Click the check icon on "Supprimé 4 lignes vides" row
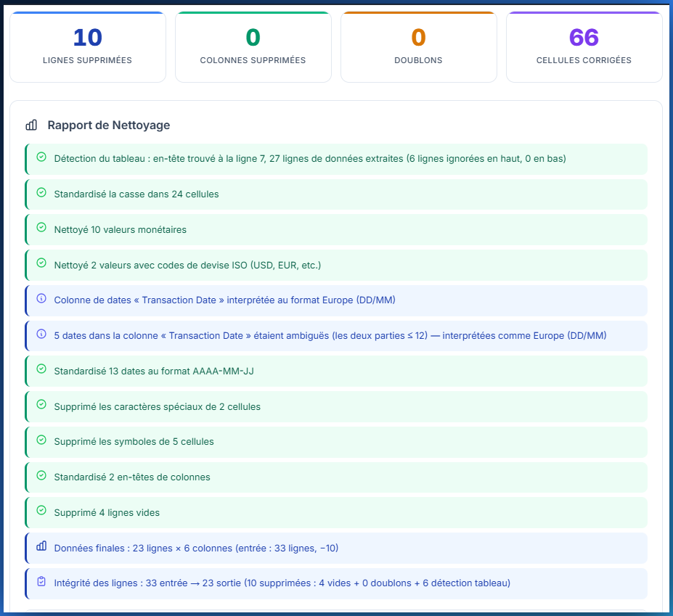The height and width of the screenshot is (616, 673). click(41, 512)
